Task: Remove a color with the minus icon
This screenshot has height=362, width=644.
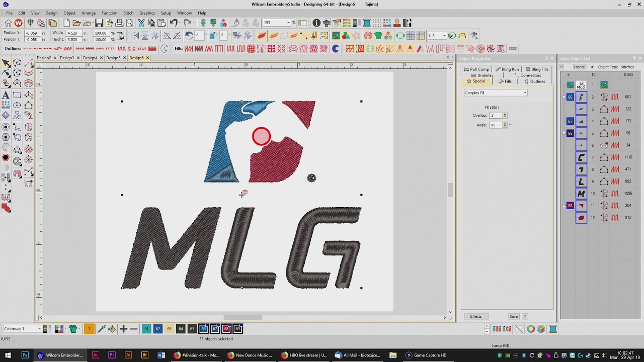Action: pyautogui.click(x=134, y=329)
